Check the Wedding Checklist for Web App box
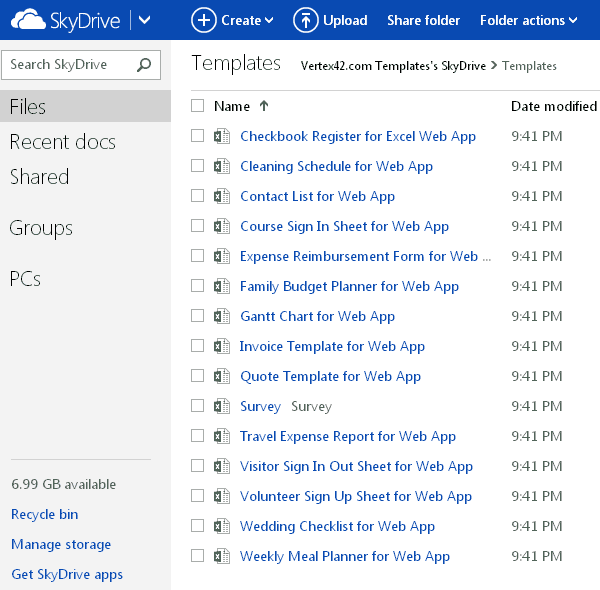The height and width of the screenshot is (590, 600). tap(197, 526)
